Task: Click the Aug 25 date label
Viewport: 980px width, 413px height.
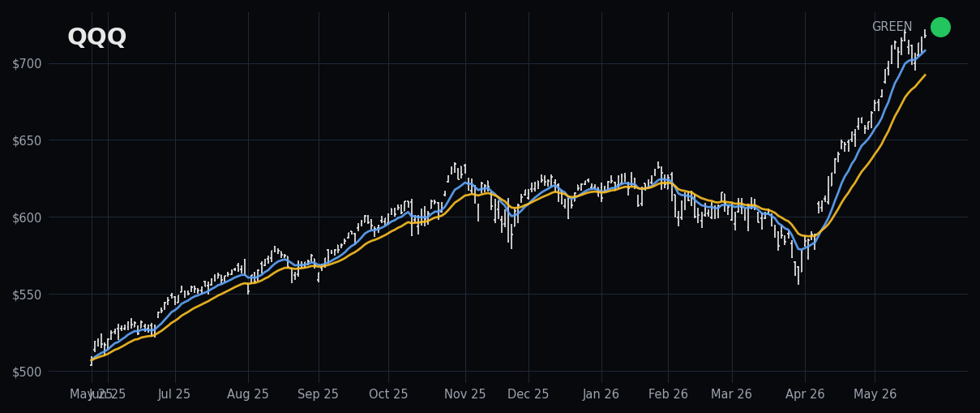Action: click(248, 394)
